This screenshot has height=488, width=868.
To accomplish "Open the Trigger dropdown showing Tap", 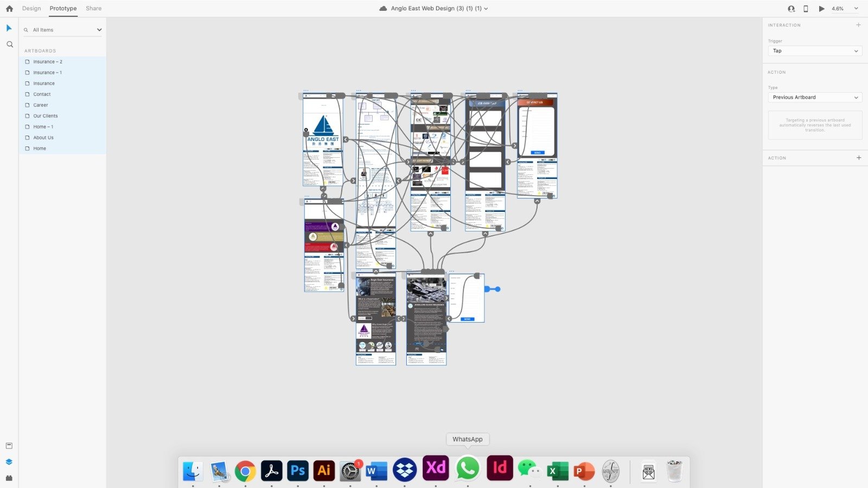I will (x=815, y=51).
